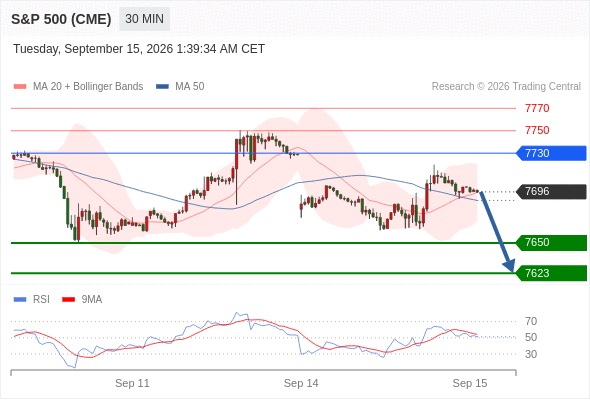Click the 7770 resistance level label
The height and width of the screenshot is (400, 590).
click(x=537, y=108)
